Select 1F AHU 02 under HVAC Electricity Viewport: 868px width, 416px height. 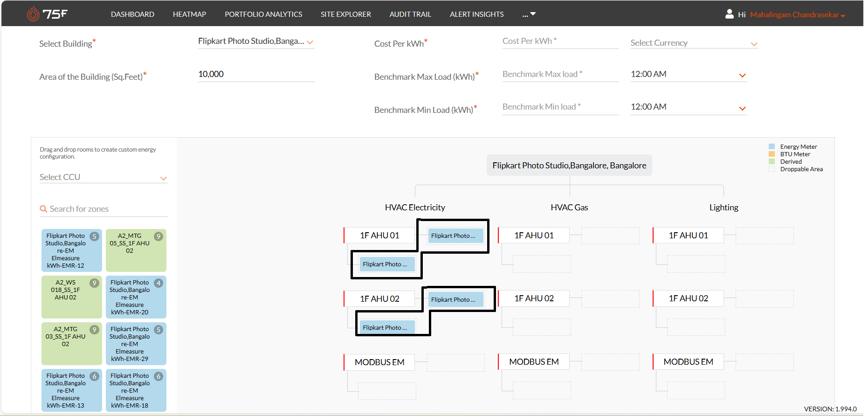(379, 299)
